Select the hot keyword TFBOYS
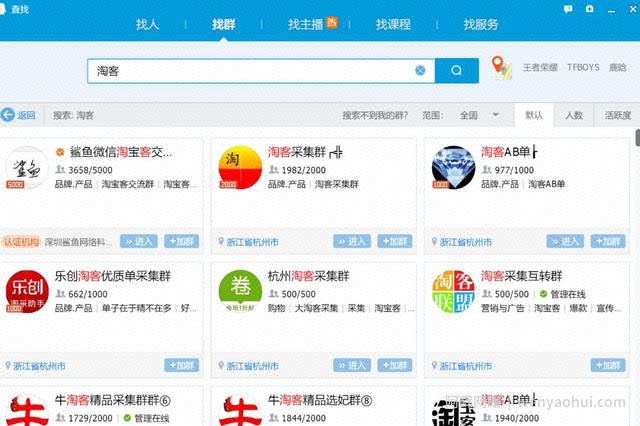Viewport: 640px width, 426px height. (x=583, y=67)
